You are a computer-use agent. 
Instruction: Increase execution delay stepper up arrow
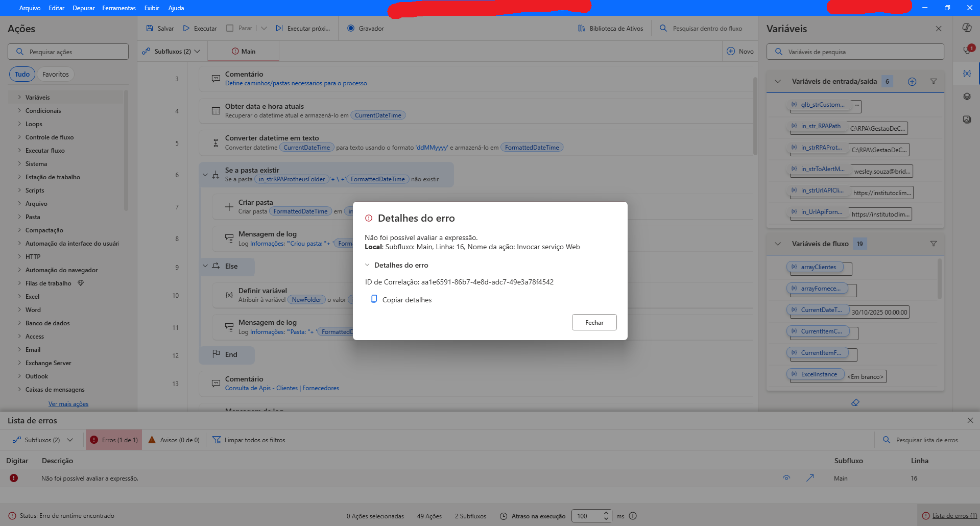click(606, 513)
